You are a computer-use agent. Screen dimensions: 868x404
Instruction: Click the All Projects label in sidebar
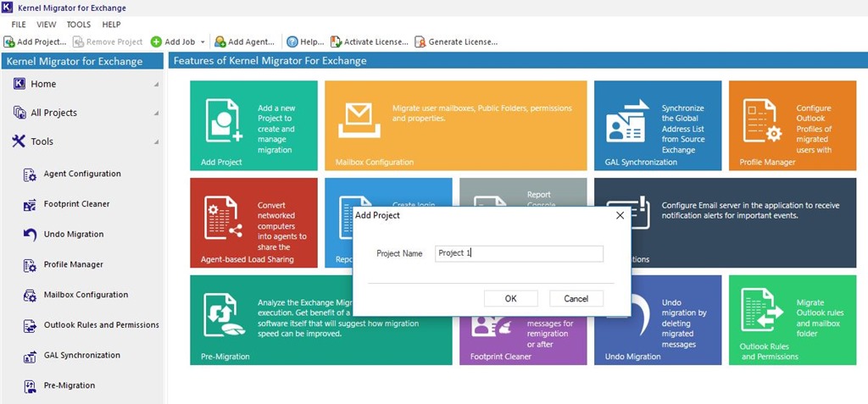(53, 113)
